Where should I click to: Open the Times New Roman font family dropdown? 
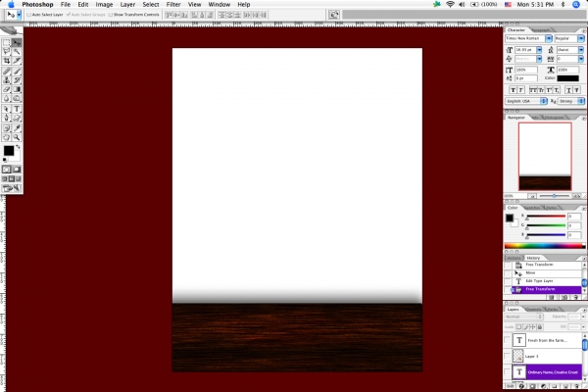[549, 38]
